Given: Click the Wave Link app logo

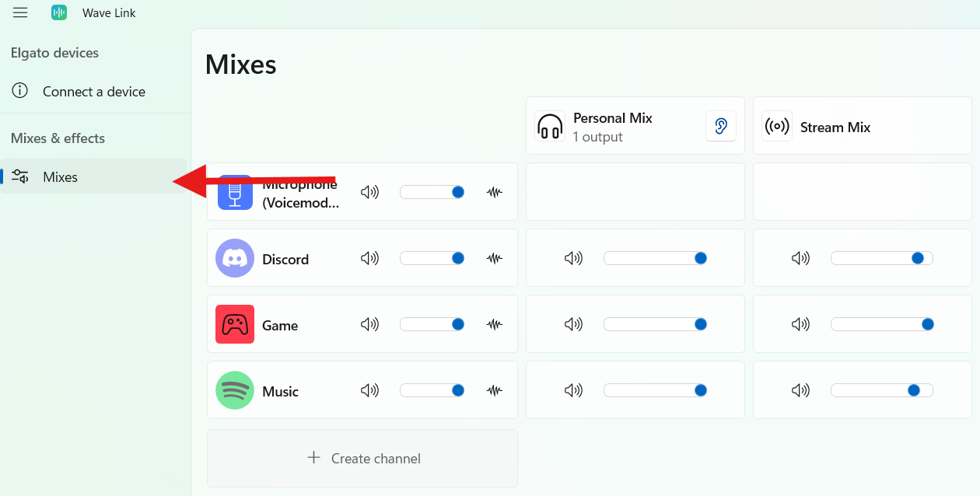Looking at the screenshot, I should click(59, 12).
